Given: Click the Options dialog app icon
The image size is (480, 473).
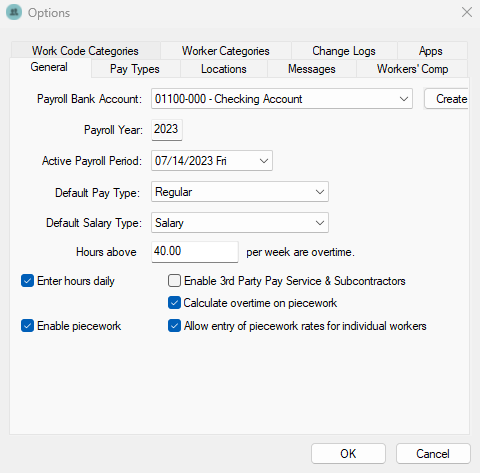Looking at the screenshot, I should (14, 12).
